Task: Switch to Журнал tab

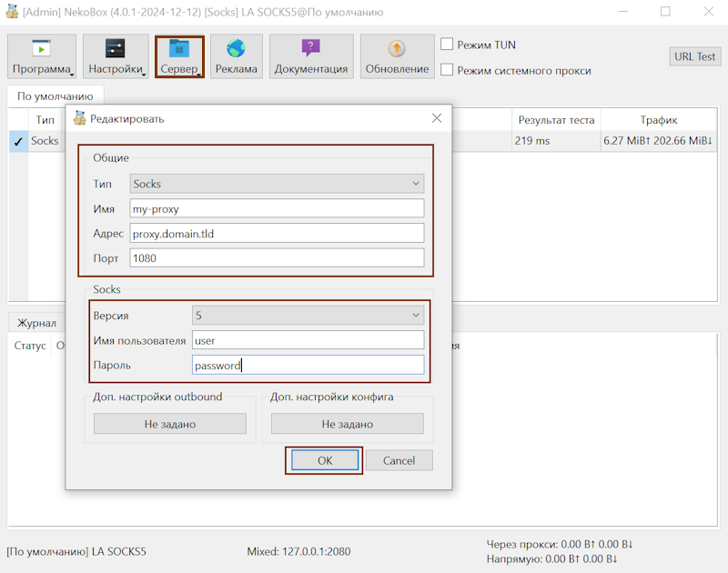Action: click(36, 323)
